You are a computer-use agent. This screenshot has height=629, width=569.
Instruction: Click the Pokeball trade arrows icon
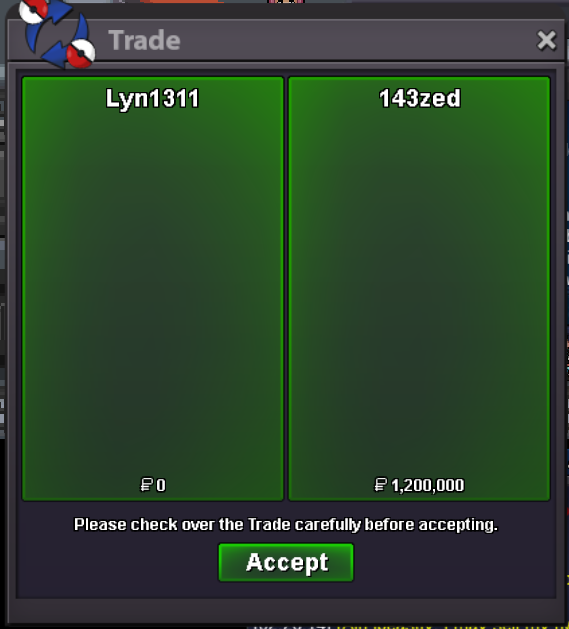point(57,33)
